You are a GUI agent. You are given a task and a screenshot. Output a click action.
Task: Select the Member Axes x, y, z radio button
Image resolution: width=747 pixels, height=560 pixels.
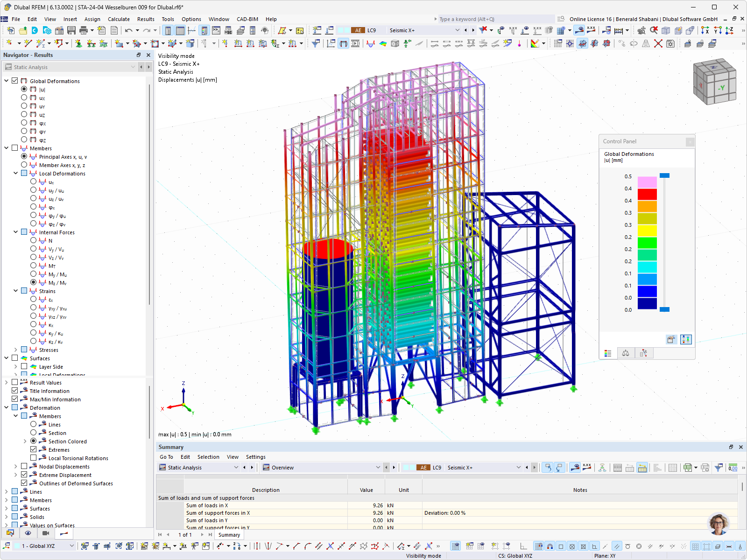coord(24,165)
